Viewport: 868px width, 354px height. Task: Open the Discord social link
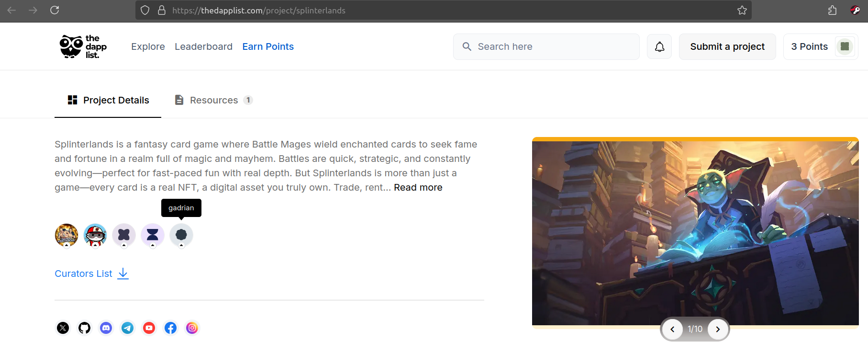106,328
